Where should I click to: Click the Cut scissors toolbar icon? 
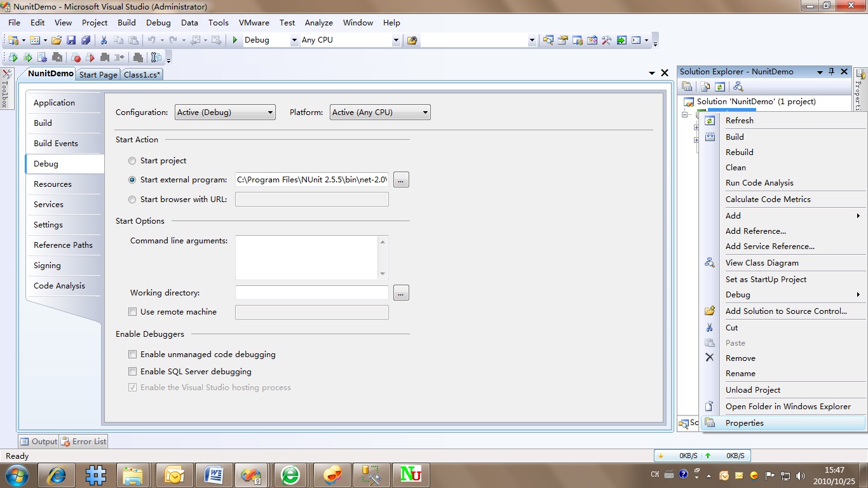pos(104,40)
